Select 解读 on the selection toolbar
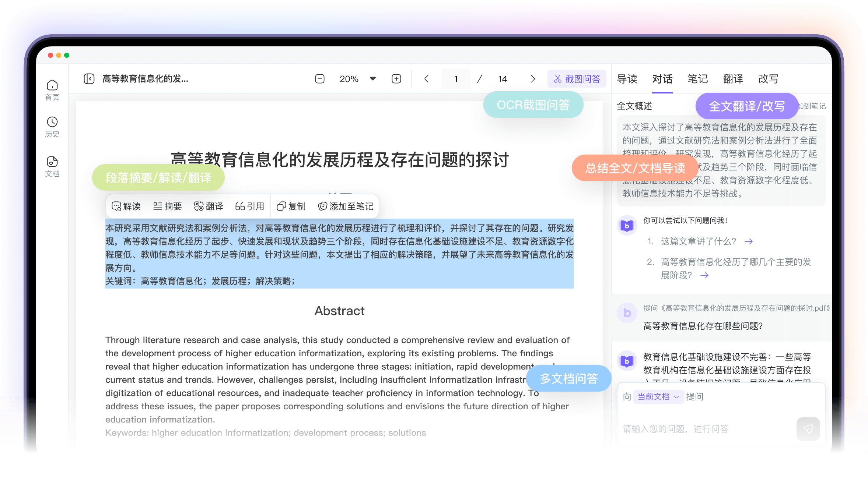The image size is (868, 477). coord(127,206)
